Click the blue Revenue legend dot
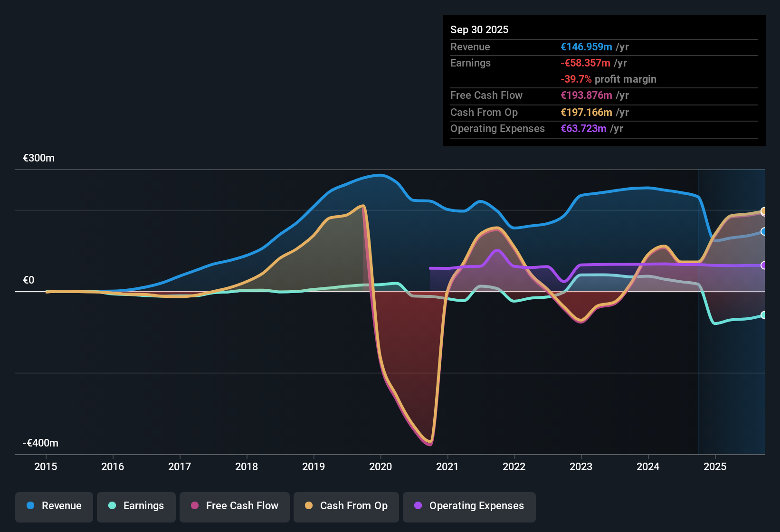 coord(30,506)
